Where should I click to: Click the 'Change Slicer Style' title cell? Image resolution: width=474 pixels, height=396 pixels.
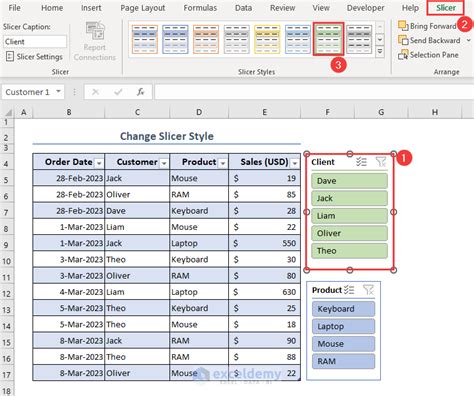tap(167, 136)
